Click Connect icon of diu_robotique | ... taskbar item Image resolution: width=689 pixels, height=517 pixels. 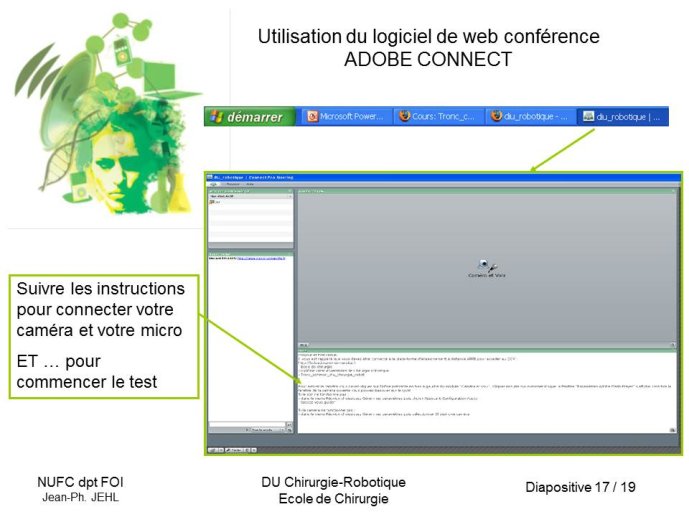(x=588, y=116)
